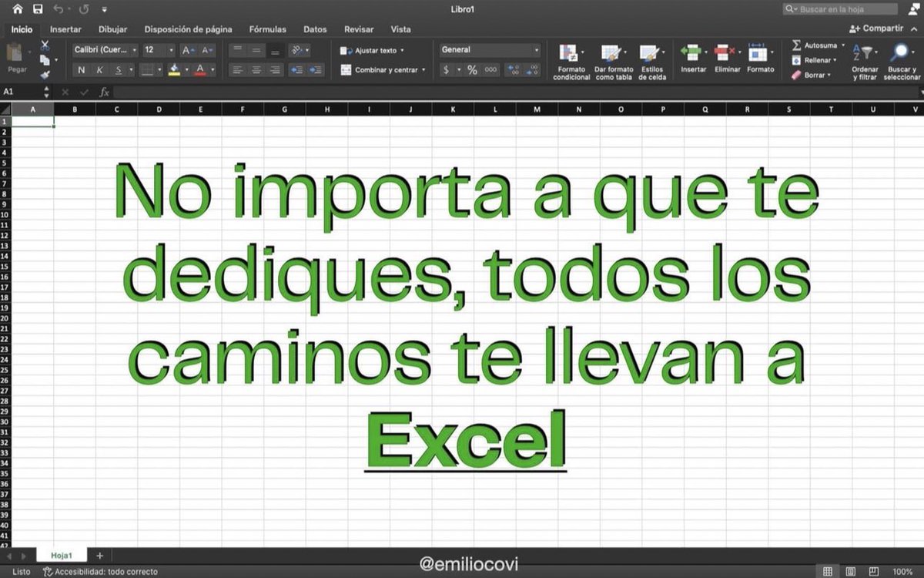Apply percent style format

(472, 70)
